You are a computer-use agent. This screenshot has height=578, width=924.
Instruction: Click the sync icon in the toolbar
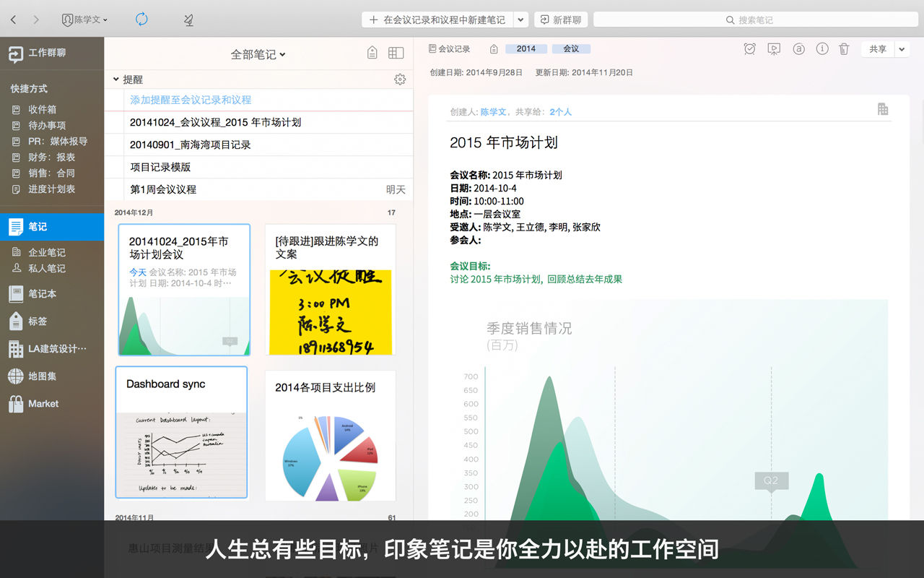pyautogui.click(x=141, y=20)
